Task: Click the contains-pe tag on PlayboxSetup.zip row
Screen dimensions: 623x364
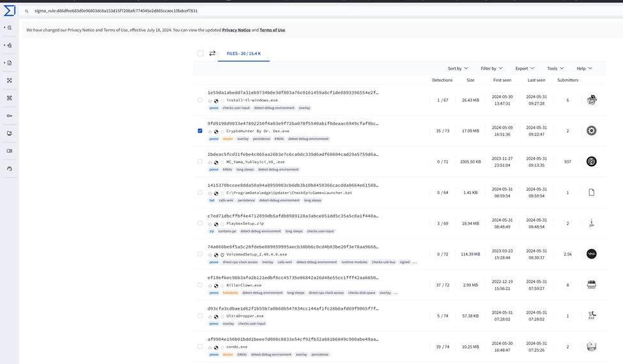Action: (x=227, y=231)
